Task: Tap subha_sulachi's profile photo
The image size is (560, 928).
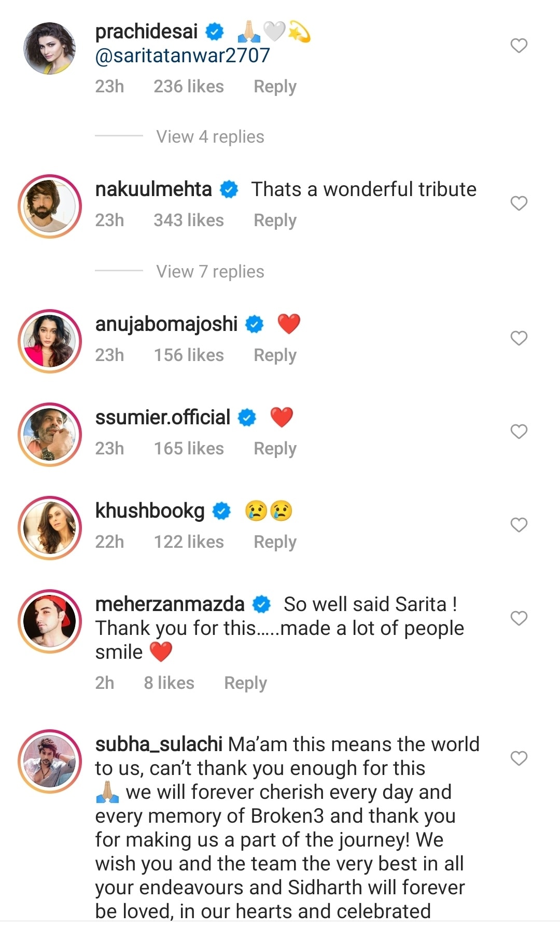Action: (50, 761)
